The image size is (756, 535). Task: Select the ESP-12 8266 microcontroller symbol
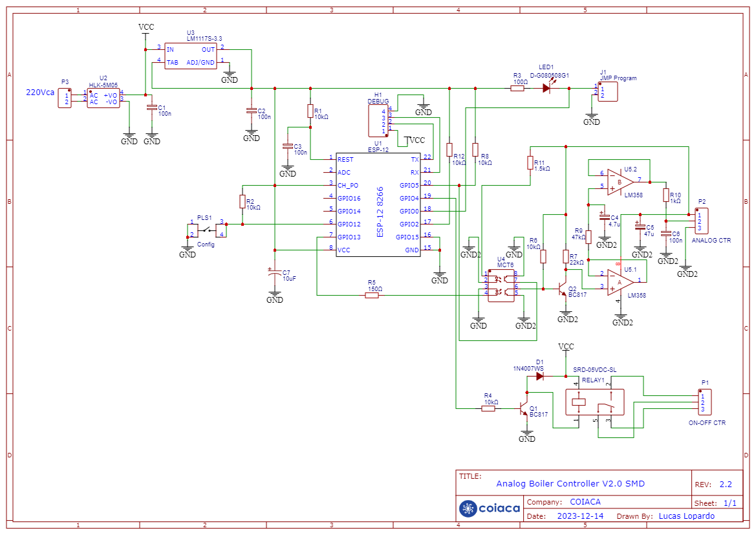(x=379, y=204)
